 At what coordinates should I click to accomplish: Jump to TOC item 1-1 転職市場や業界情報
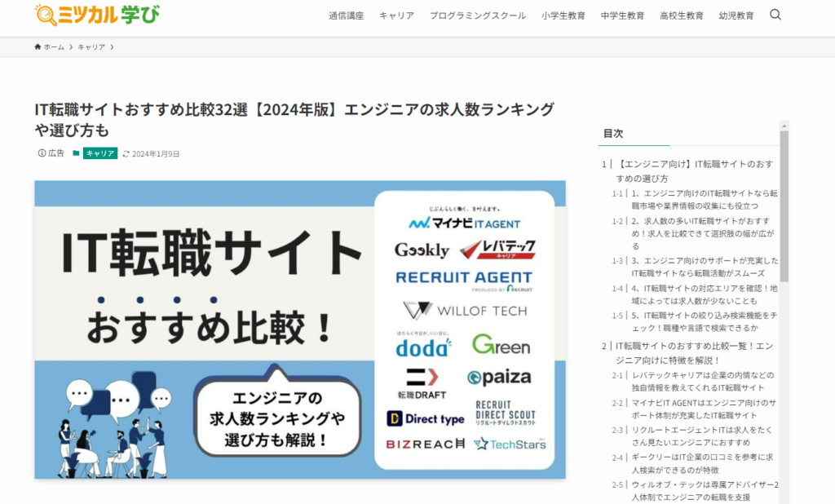pyautogui.click(x=705, y=199)
